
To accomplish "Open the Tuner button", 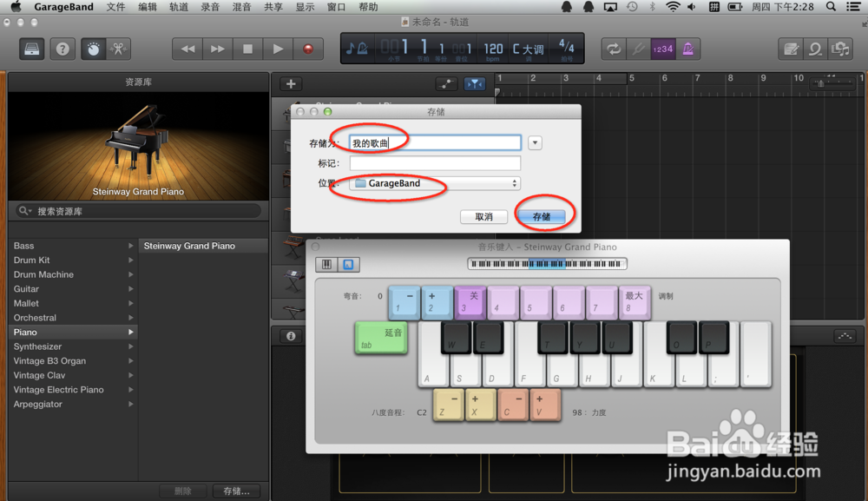I will (x=638, y=49).
